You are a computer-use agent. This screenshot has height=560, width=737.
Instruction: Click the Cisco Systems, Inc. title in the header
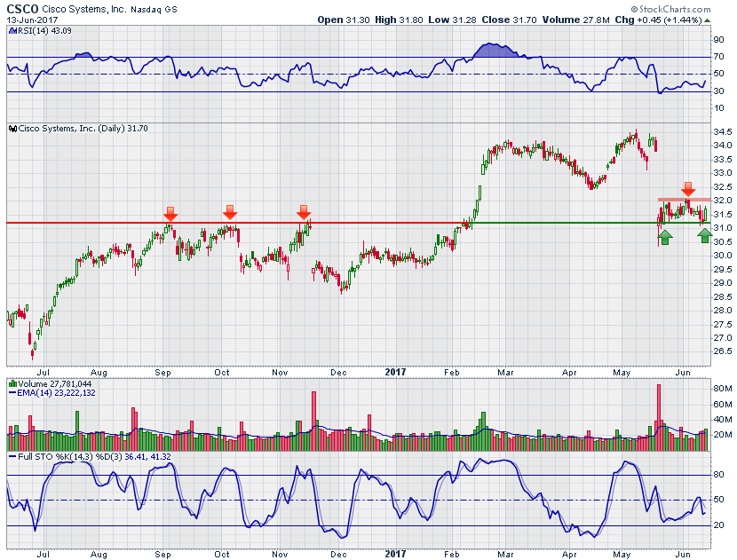(x=84, y=10)
